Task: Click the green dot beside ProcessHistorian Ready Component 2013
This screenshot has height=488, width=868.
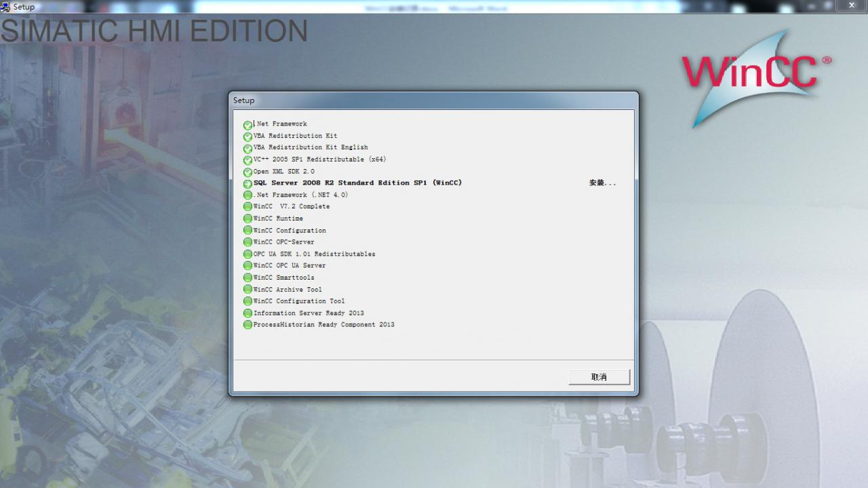Action: [x=248, y=325]
